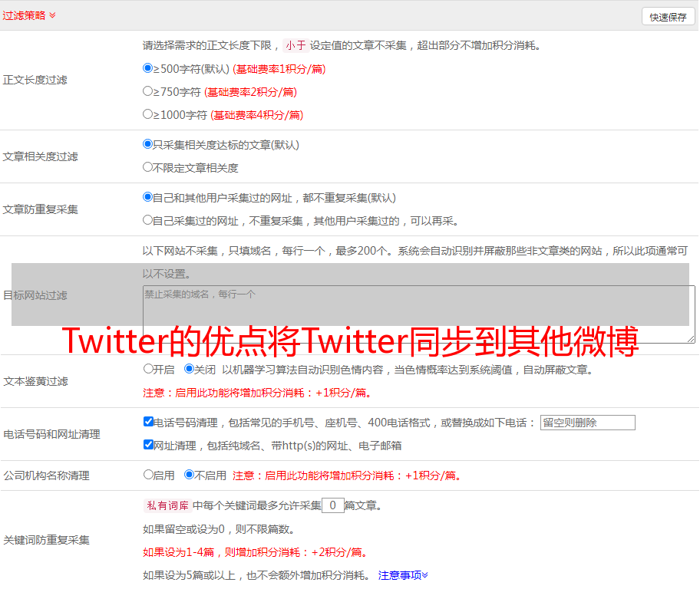This screenshot has width=700, height=589.
Task: Collapse the 过滤策略 section header
Action: point(29,15)
